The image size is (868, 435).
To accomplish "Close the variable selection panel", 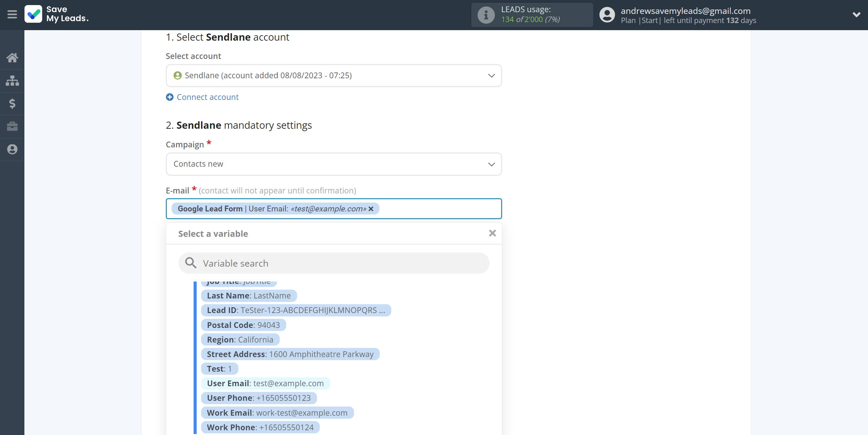I will pos(491,233).
